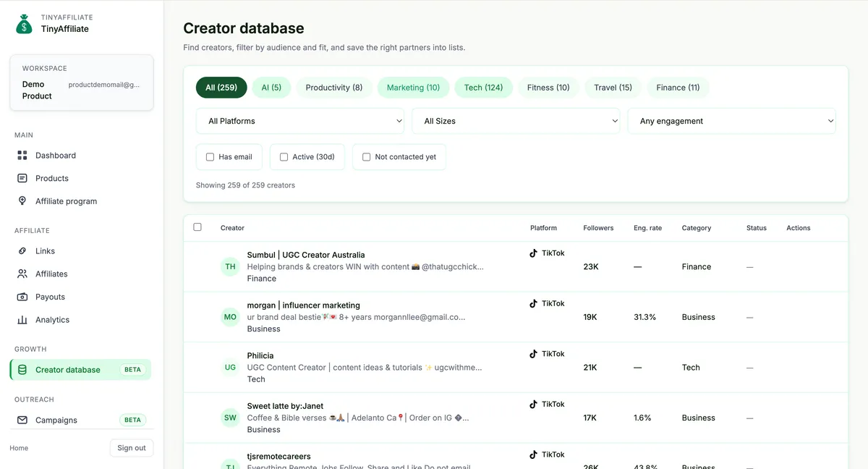Click the 1.6% engagement rate value
Image resolution: width=868 pixels, height=469 pixels.
[x=642, y=418]
